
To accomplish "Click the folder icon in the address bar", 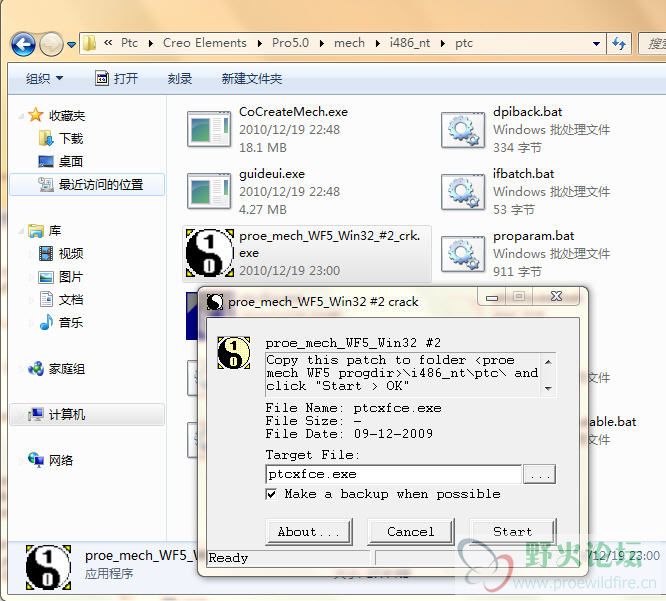I will coord(89,43).
